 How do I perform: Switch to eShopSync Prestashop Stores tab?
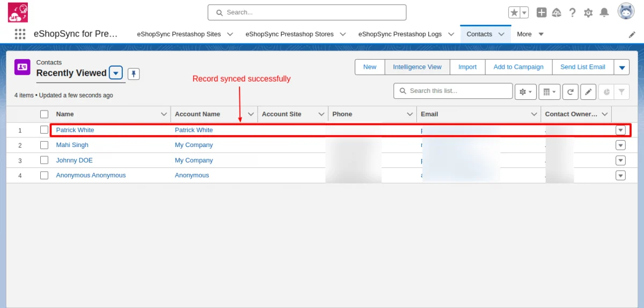(x=289, y=34)
